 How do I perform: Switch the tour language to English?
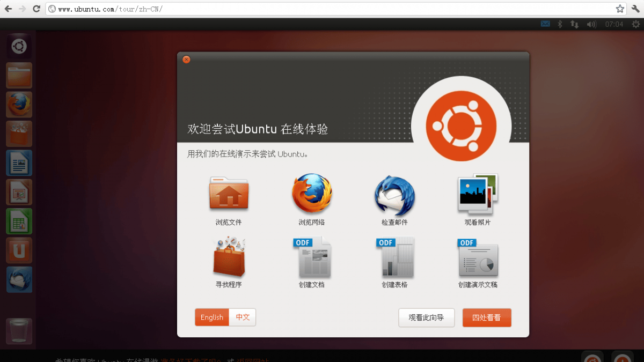tap(212, 317)
